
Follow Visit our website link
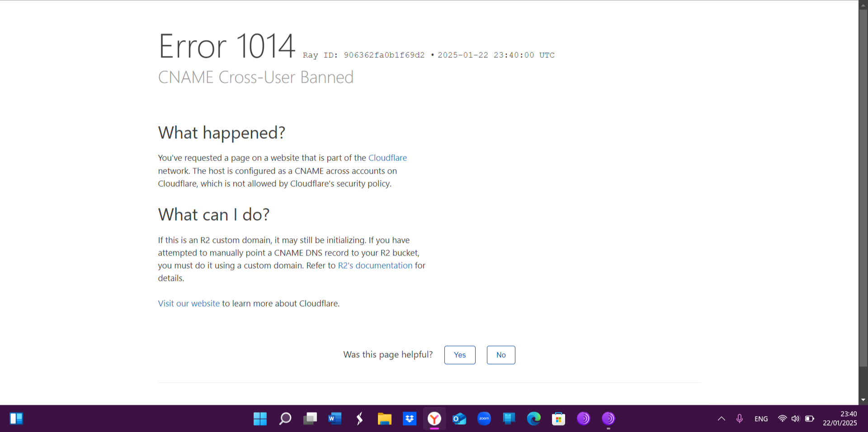189,304
